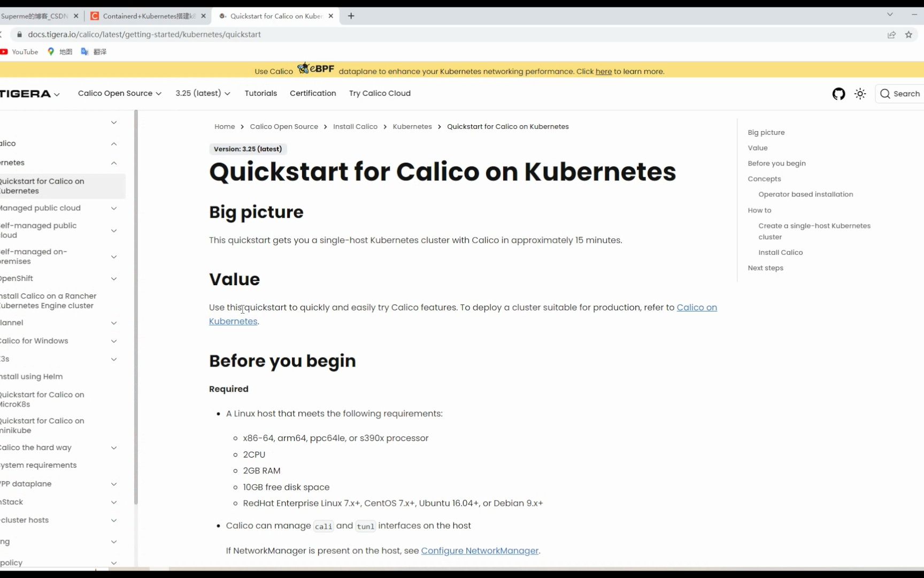Expand Calico the hard way section
The image size is (924, 578).
tap(114, 448)
